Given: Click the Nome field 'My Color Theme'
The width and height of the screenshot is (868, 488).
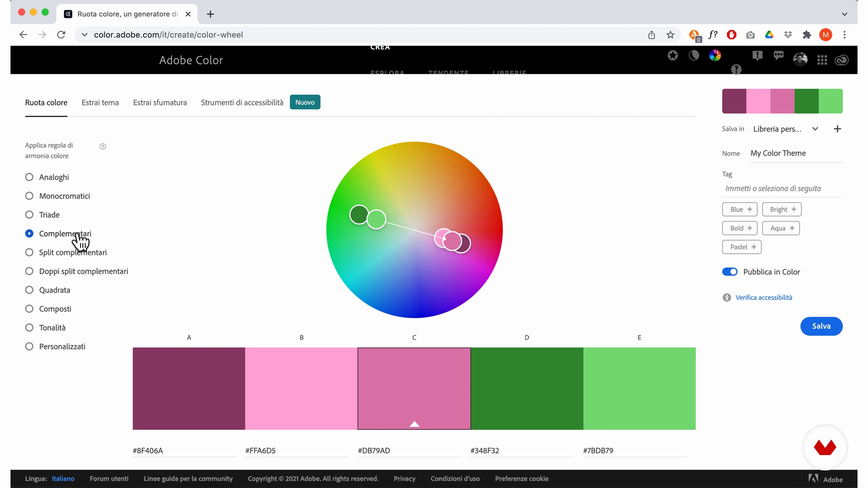Looking at the screenshot, I should pos(797,153).
